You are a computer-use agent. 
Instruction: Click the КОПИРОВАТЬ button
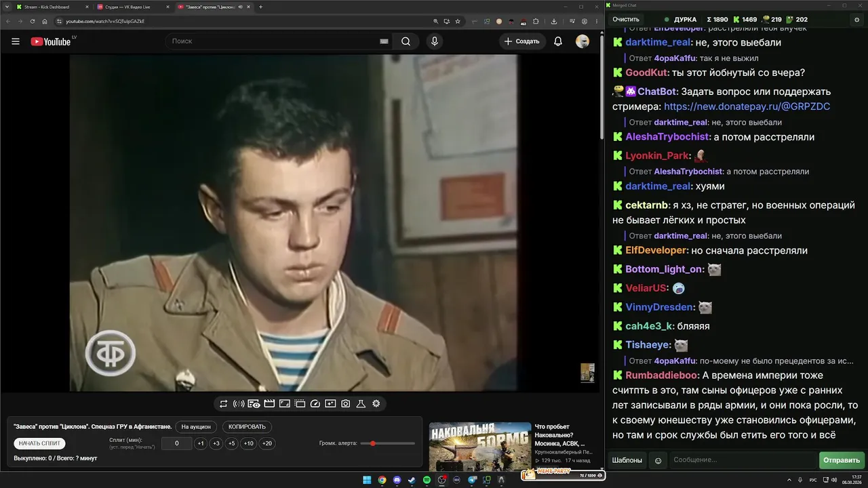(247, 427)
